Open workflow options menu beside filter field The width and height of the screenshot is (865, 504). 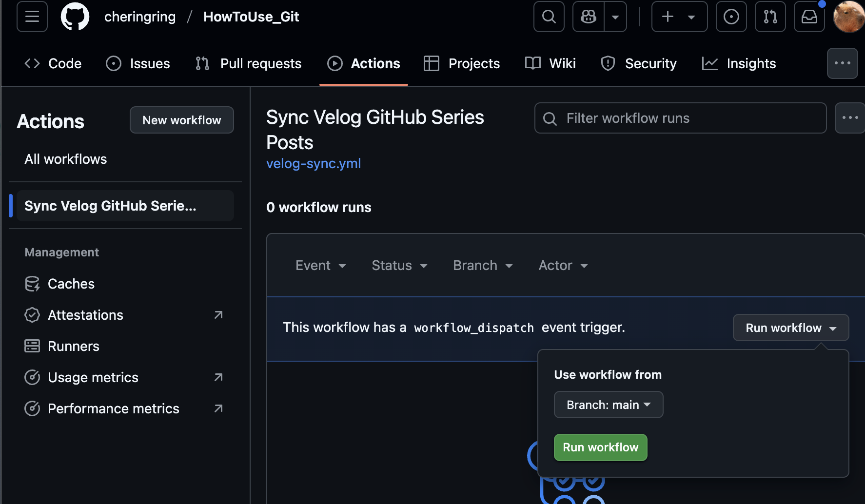point(850,118)
